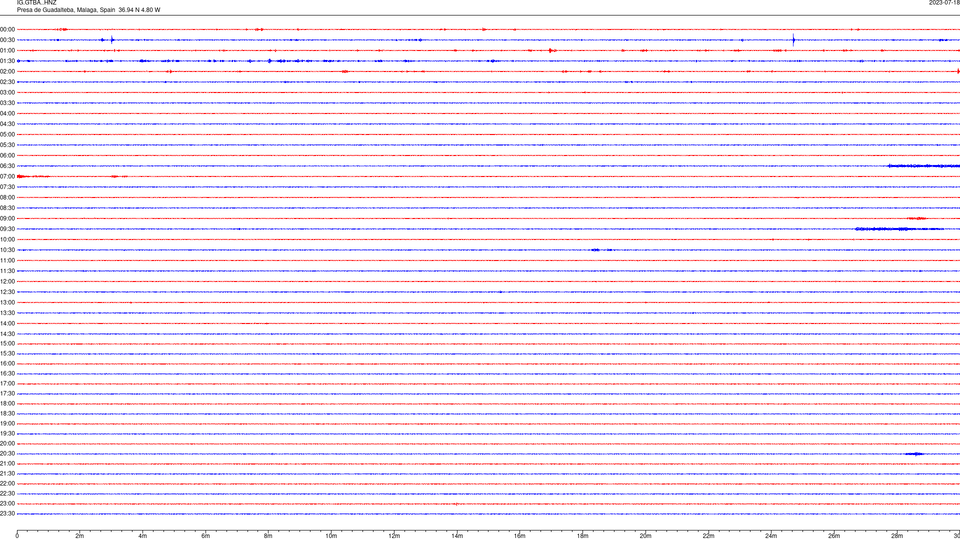Select the 16:00 row label
960x540 pixels.
coord(7,364)
